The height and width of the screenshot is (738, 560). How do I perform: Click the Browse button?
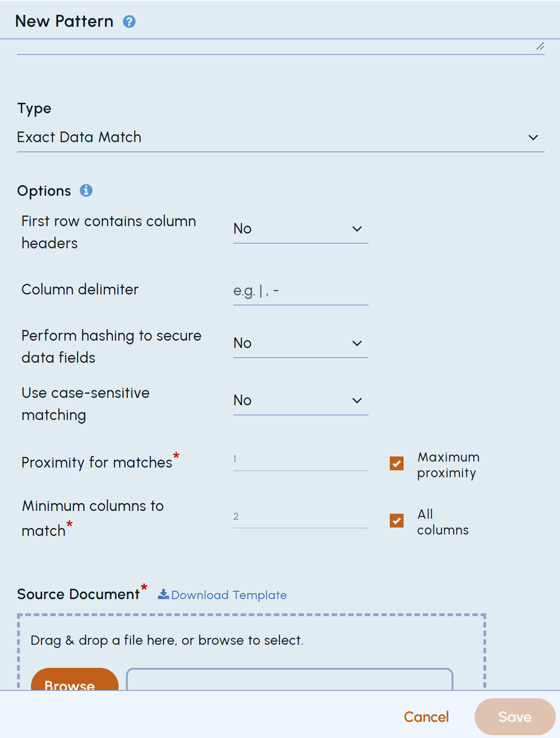click(74, 680)
